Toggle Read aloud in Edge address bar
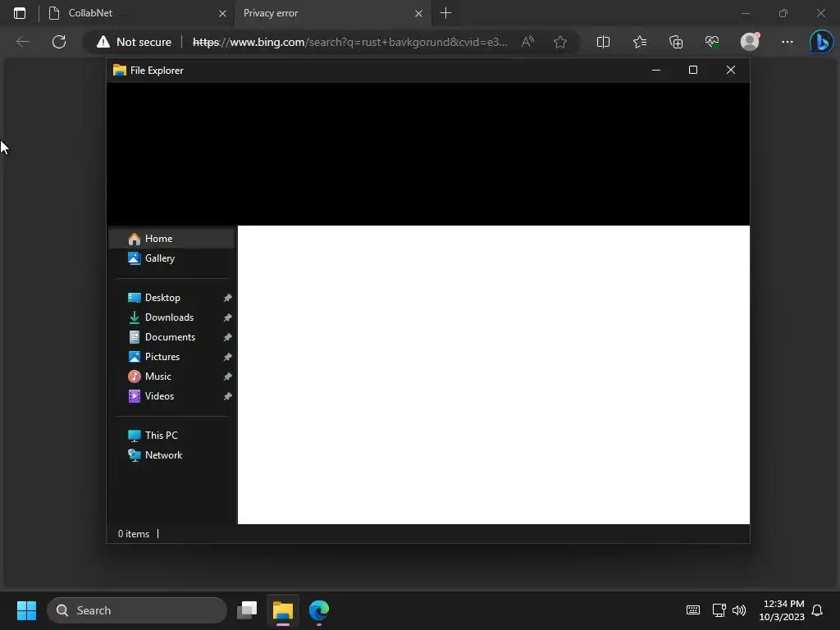The image size is (840, 630). pyautogui.click(x=527, y=42)
